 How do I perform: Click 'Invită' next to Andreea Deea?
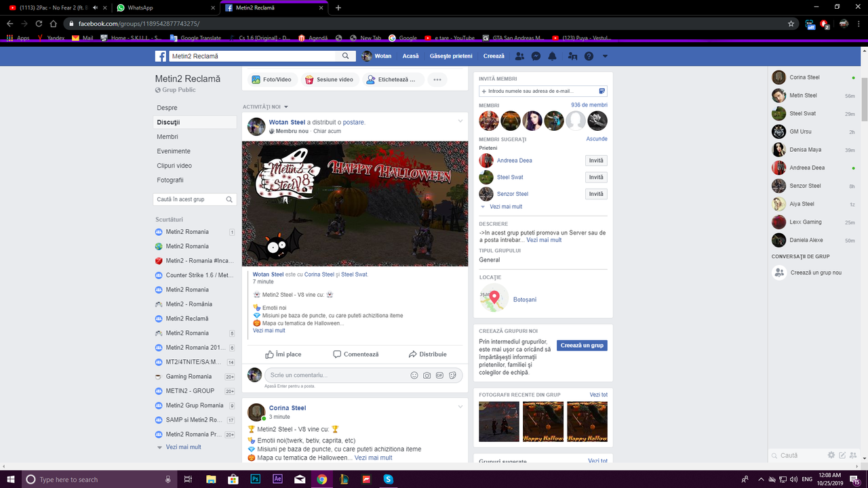point(595,161)
